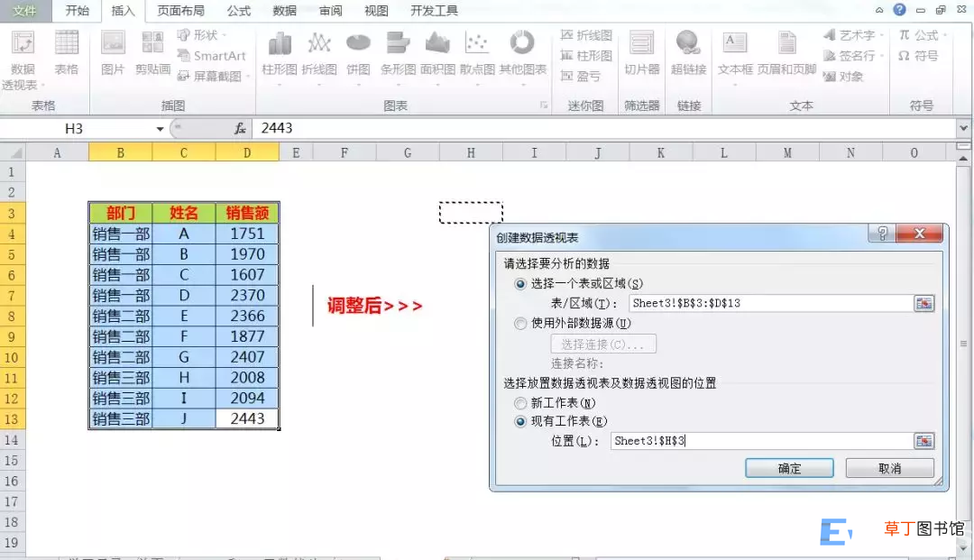Switch to the 审阅 (Review) tab

(330, 11)
